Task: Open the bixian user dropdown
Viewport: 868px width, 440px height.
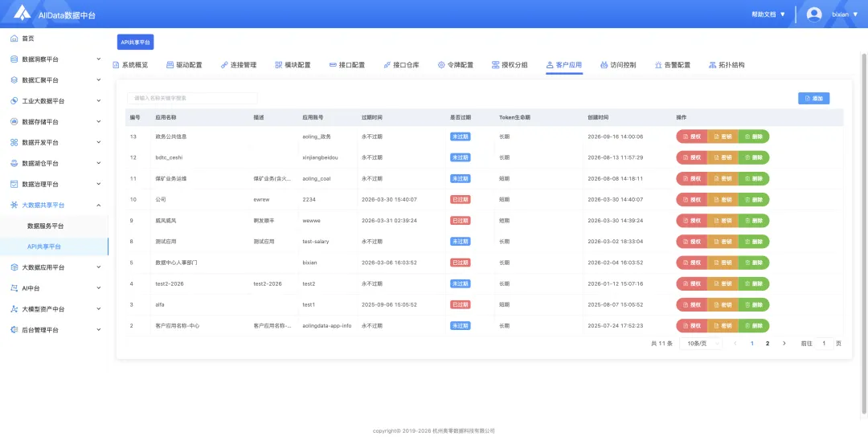Action: click(845, 14)
